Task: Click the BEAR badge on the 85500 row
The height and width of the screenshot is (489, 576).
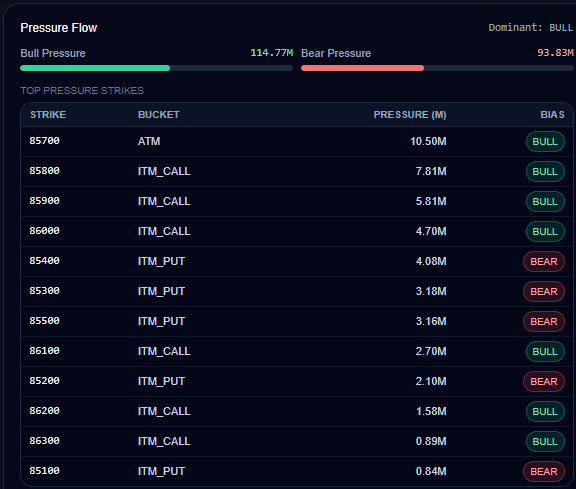Action: 544,321
